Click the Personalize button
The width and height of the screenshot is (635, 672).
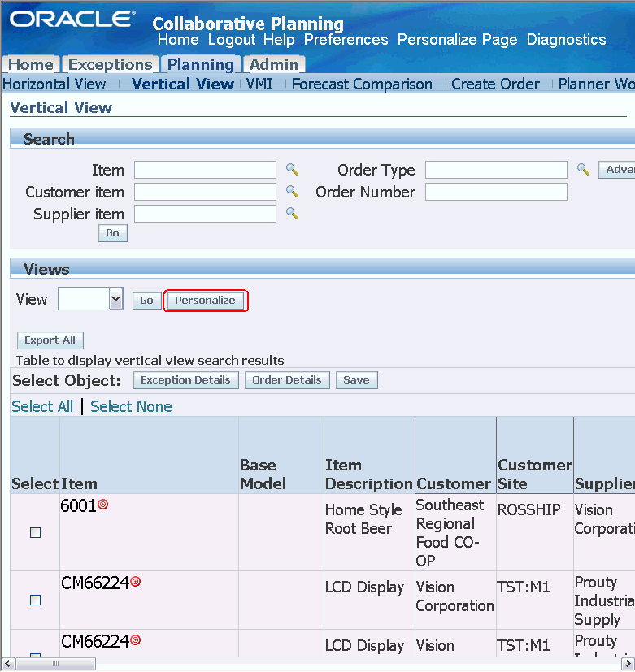coord(205,301)
